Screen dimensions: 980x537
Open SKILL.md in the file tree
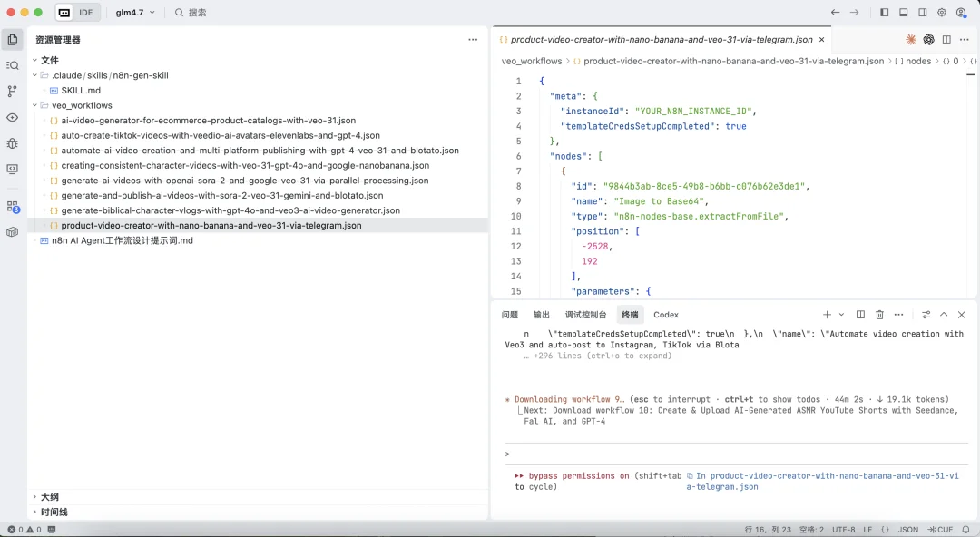[81, 91]
